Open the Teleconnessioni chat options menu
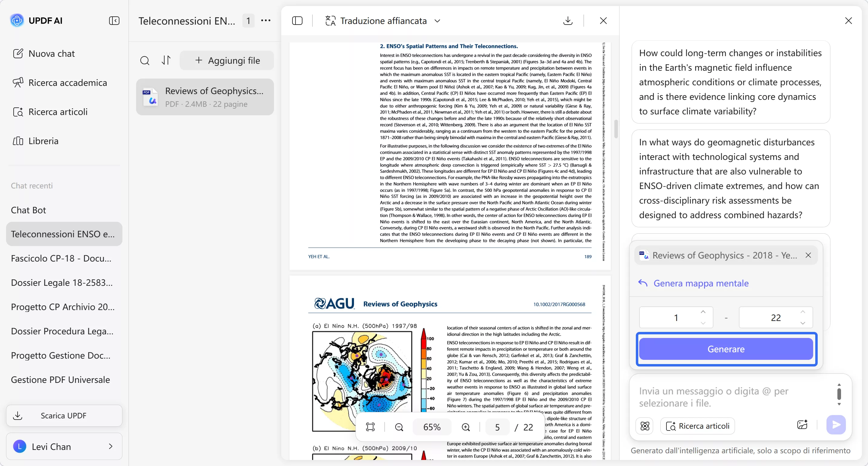This screenshot has width=868, height=466. 266,21
